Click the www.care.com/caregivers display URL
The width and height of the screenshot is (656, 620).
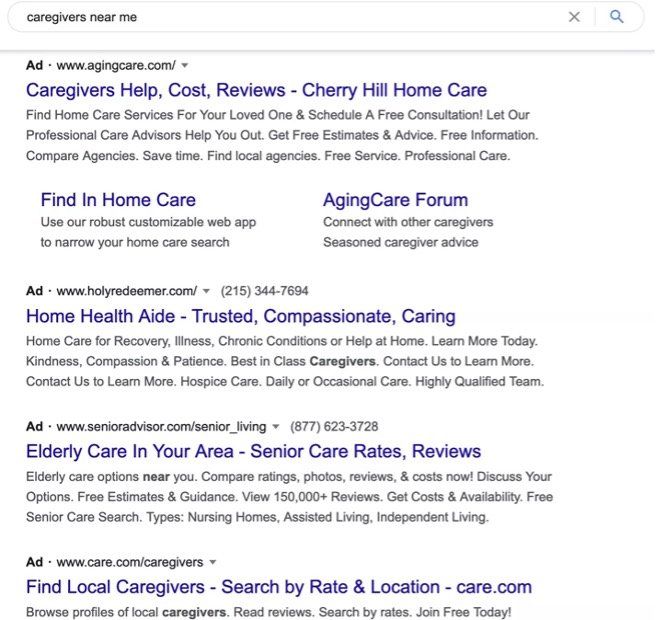pos(130,562)
